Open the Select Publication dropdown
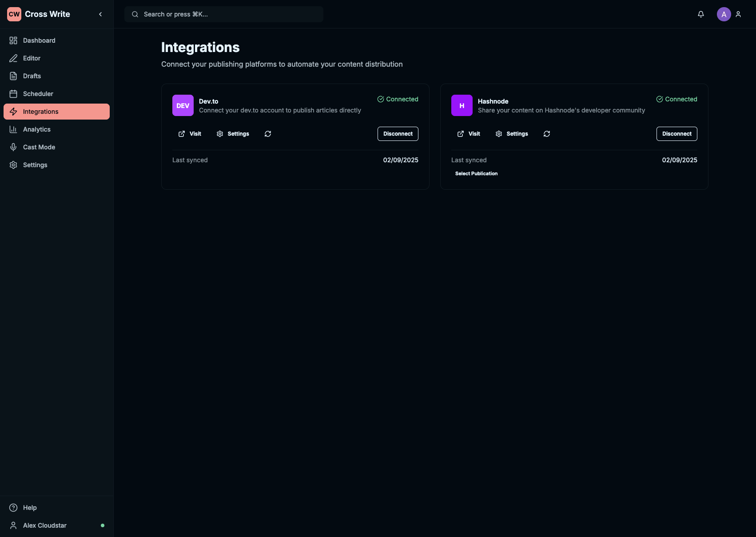The image size is (756, 537). (x=476, y=174)
